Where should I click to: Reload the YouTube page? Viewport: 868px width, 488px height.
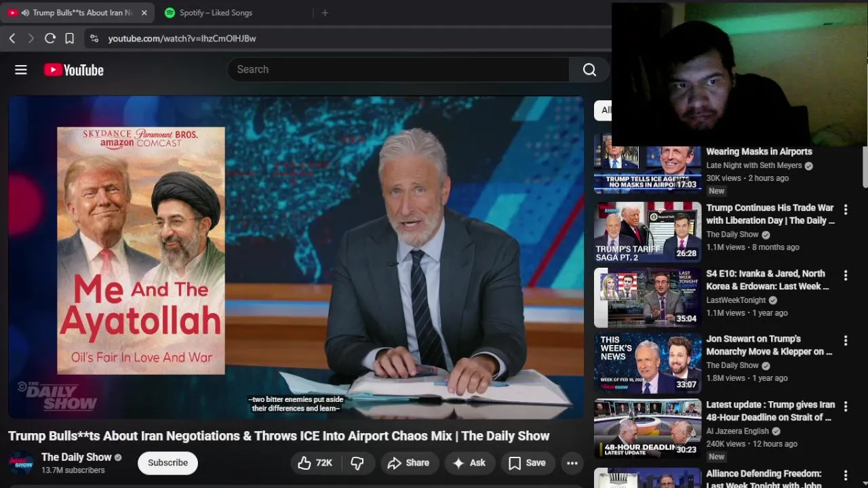(50, 39)
